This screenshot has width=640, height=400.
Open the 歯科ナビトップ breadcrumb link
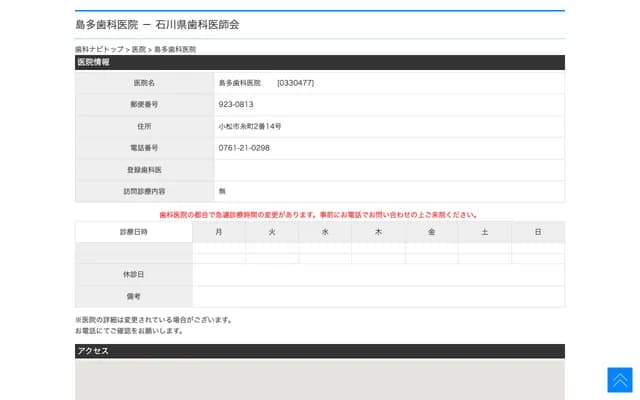click(99, 49)
